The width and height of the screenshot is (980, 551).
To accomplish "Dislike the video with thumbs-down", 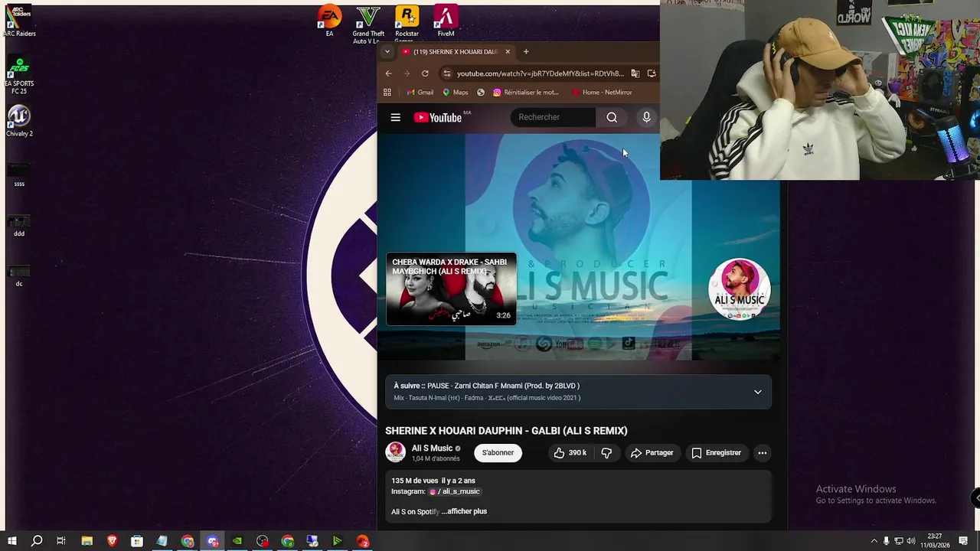I will (x=606, y=453).
